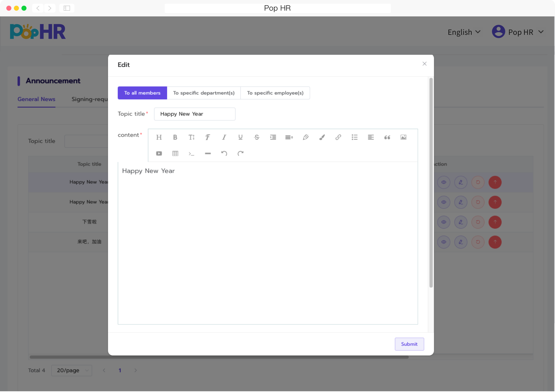Image resolution: width=555 pixels, height=392 pixels.
Task: Switch to the Signing-required tab
Action: [x=89, y=99]
